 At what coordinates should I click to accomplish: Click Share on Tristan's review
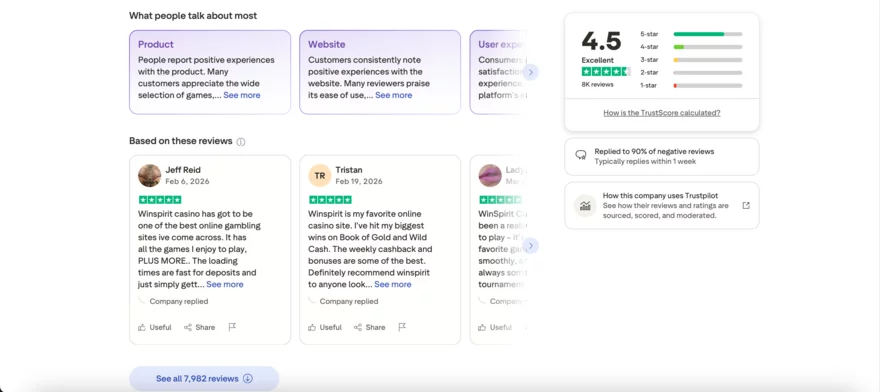[369, 327]
